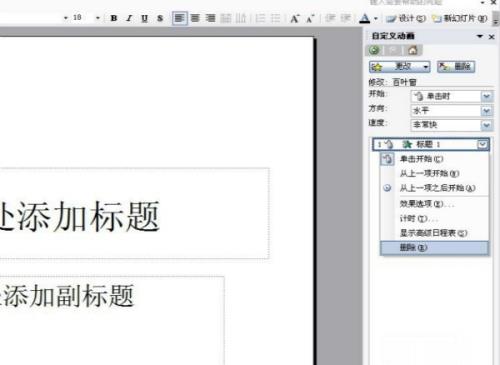This screenshot has height=365, width=500.
Task: Increase font size with large A icon
Action: [294, 18]
